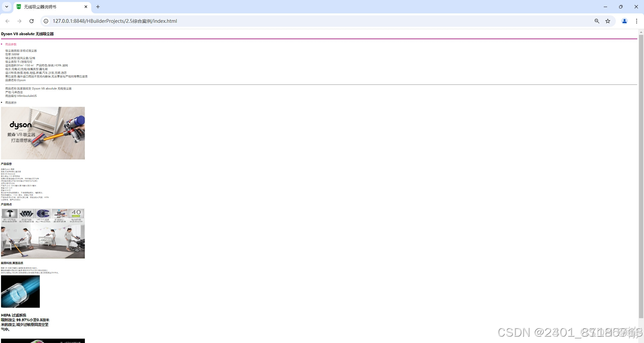The image size is (644, 343).
Task: Click the line 品牌名称:Dyson
Action: [x=15, y=80]
